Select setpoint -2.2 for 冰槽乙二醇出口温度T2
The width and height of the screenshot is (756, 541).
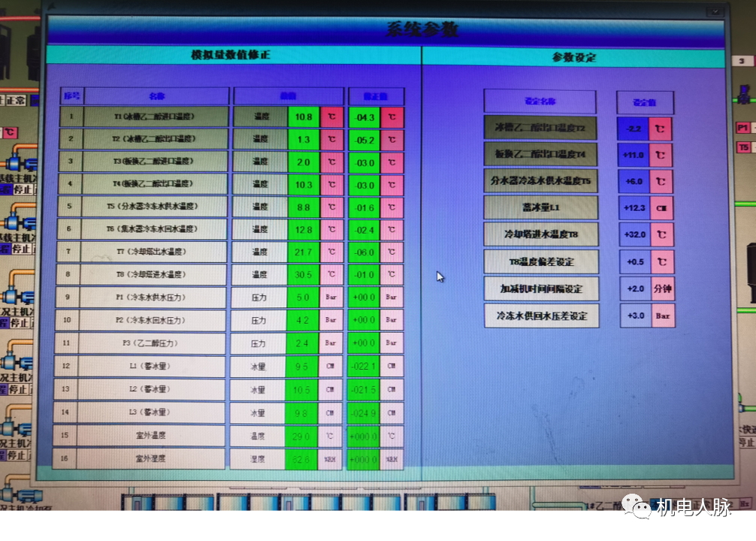(x=634, y=128)
